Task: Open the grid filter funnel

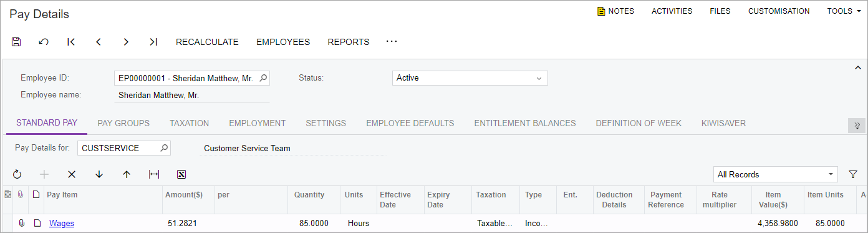Action: 853,174
